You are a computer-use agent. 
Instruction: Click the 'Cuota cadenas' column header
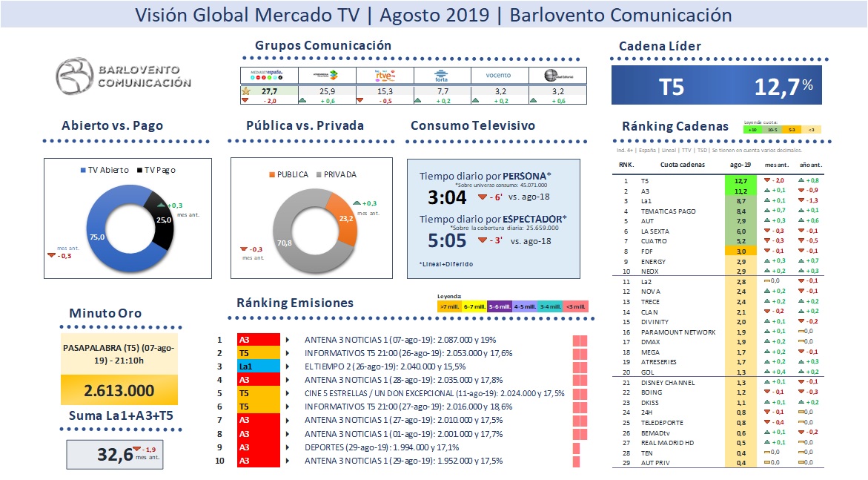tap(683, 165)
